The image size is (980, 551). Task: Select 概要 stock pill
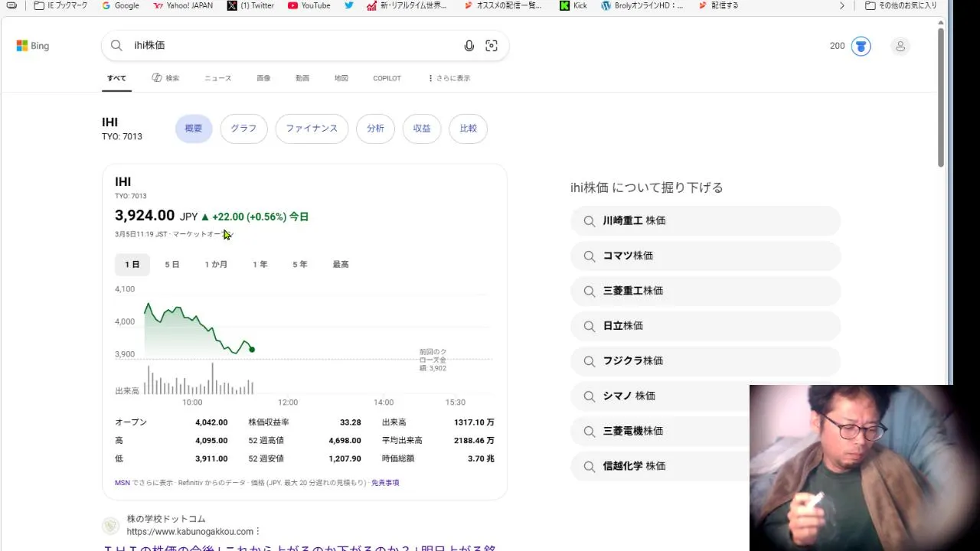click(194, 129)
